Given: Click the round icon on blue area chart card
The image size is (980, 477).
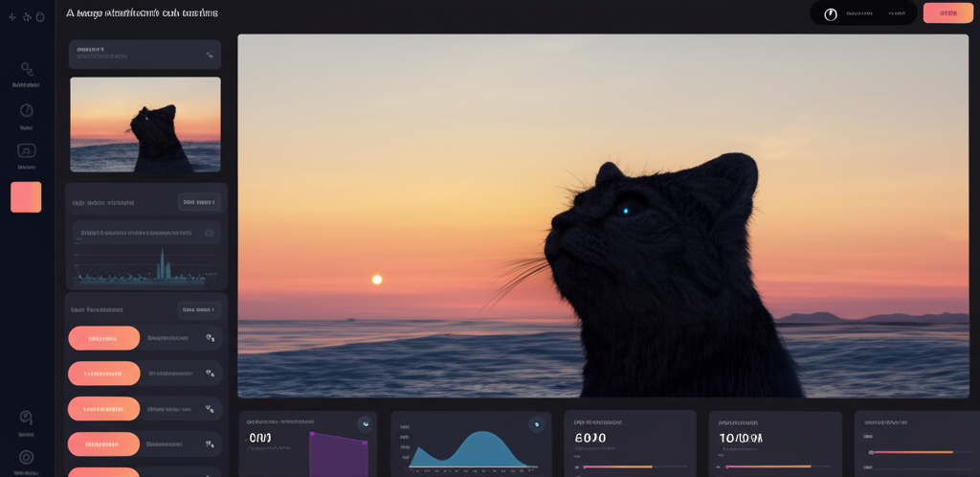Looking at the screenshot, I should click(536, 424).
